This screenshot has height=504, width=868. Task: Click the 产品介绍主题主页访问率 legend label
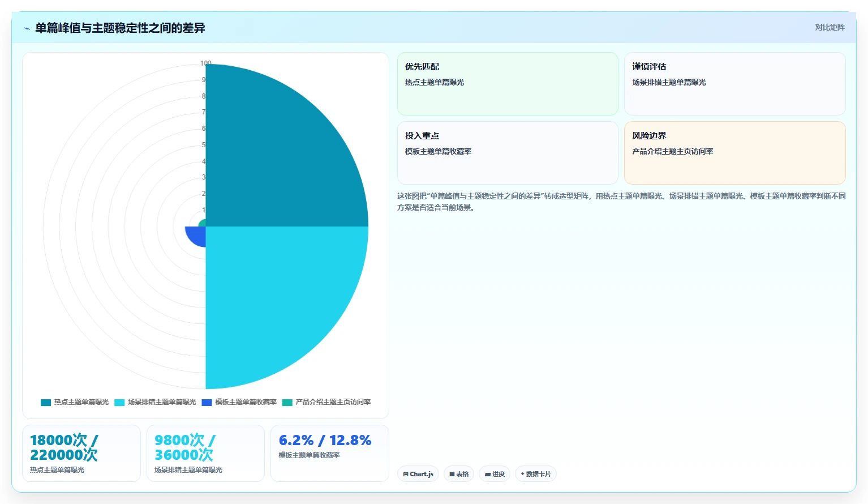tap(333, 402)
